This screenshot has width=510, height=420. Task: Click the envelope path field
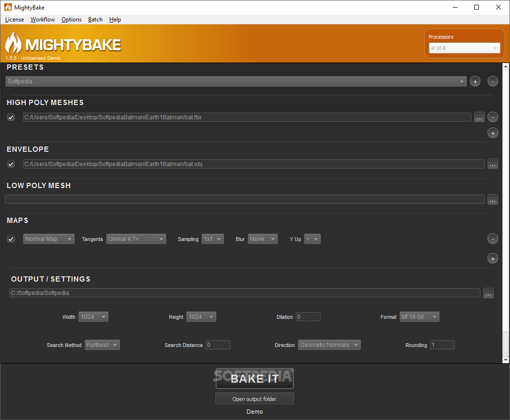click(x=254, y=164)
